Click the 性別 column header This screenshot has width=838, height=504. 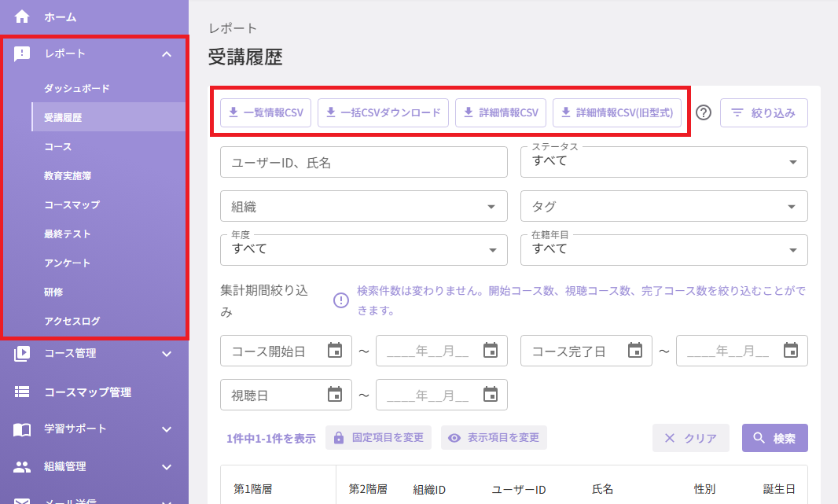click(x=704, y=489)
